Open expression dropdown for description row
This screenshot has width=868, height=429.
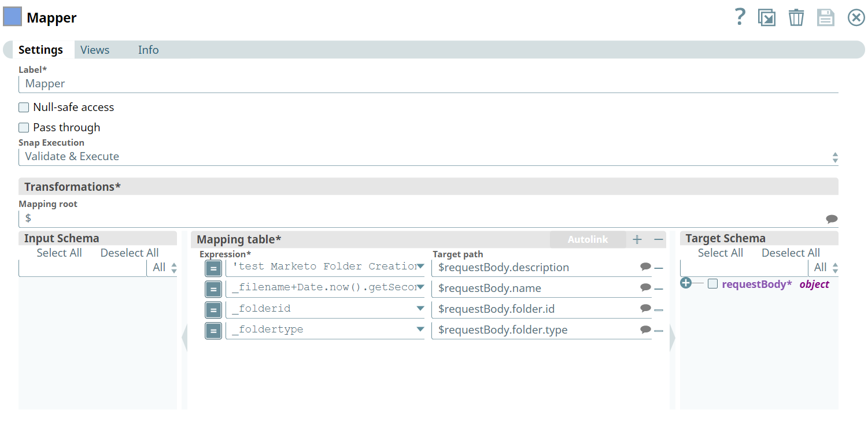pos(420,267)
